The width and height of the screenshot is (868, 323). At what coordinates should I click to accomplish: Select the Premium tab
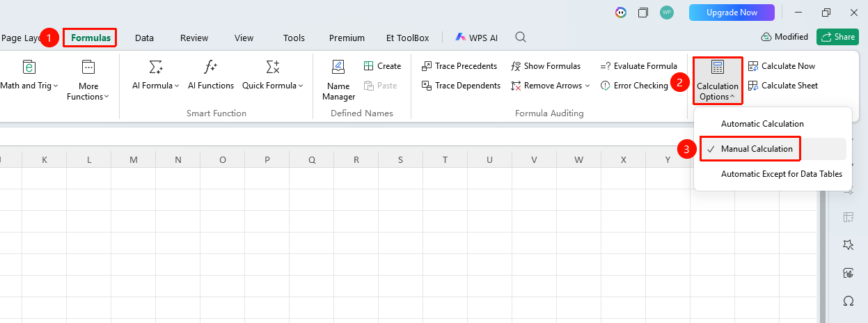coord(347,38)
